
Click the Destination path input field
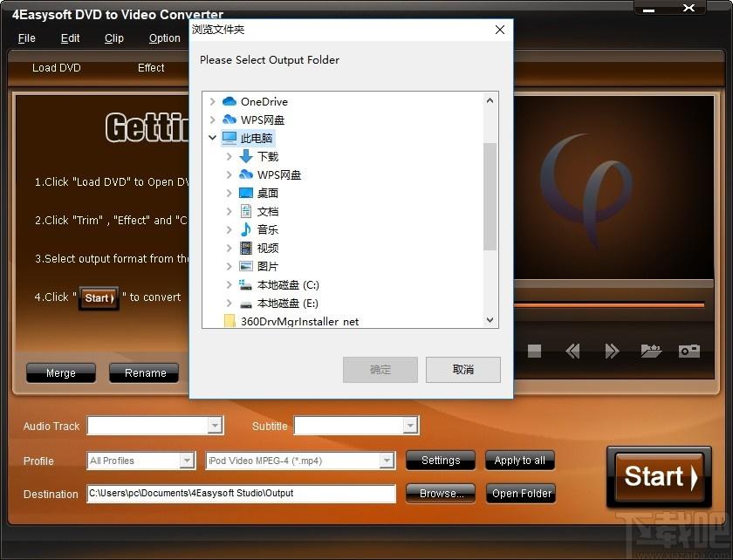[241, 494]
